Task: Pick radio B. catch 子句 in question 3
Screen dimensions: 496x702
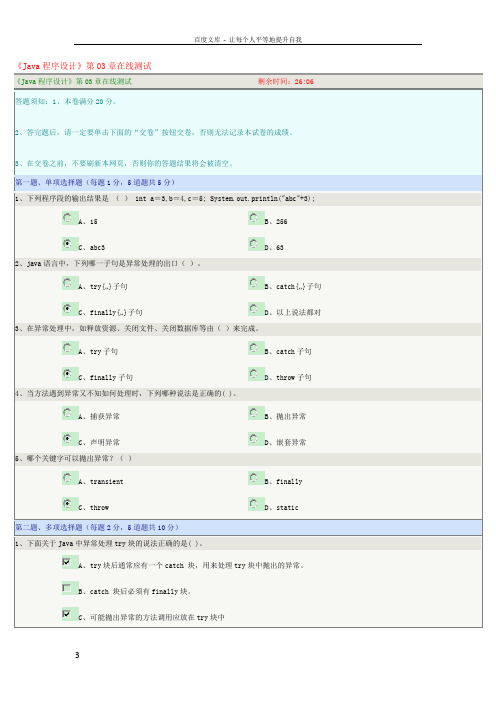Action: [x=254, y=348]
